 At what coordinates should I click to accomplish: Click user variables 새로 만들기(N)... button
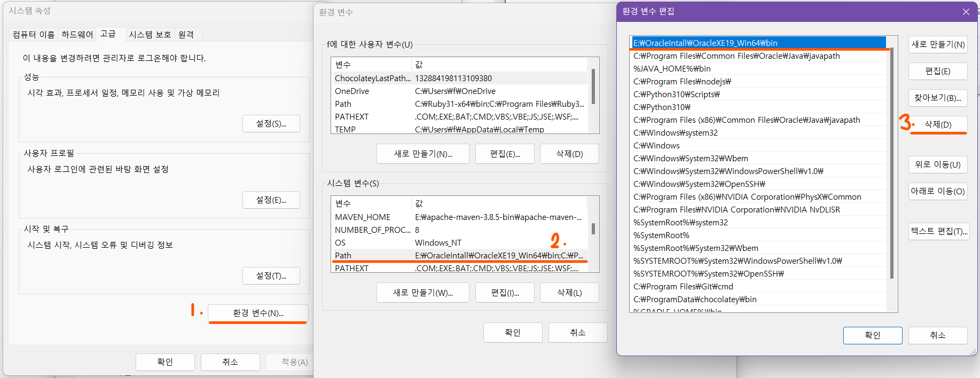point(423,154)
